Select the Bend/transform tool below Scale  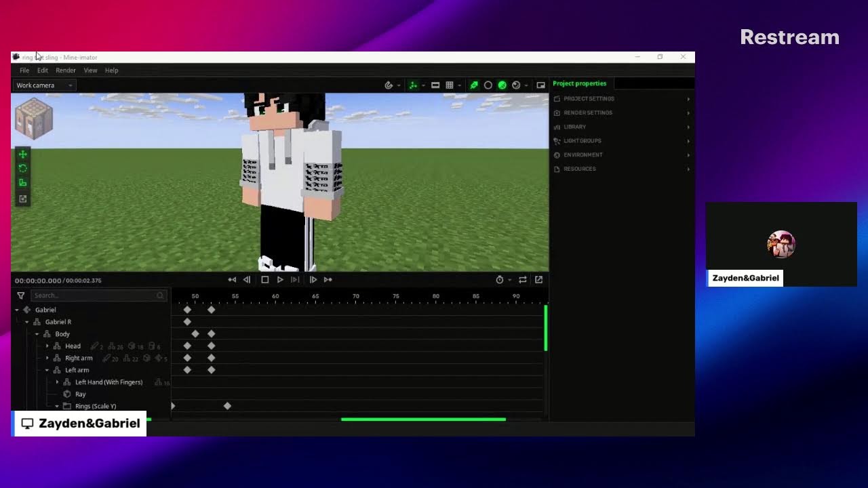(x=22, y=199)
